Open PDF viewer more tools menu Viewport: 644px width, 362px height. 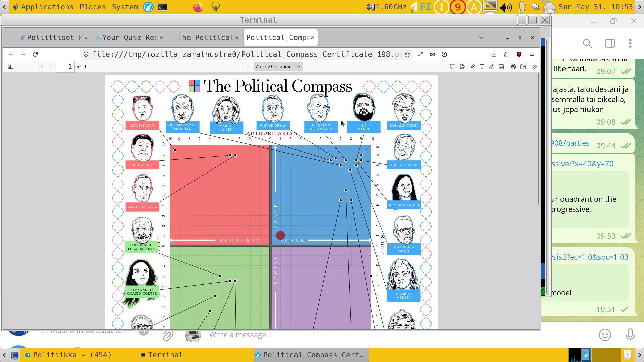click(534, 67)
